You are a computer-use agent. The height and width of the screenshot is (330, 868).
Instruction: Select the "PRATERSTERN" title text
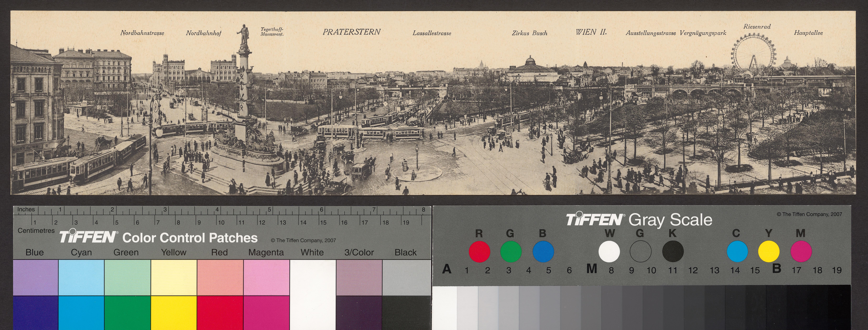tap(351, 32)
